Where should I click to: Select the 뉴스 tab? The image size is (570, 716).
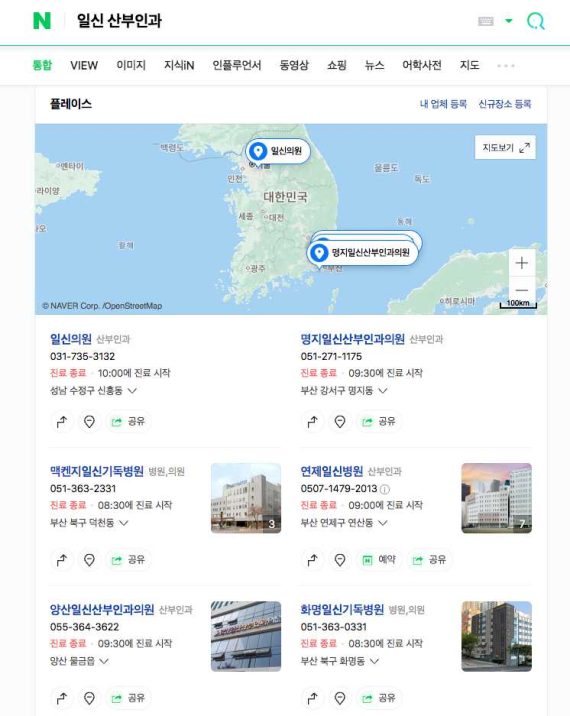(x=375, y=65)
